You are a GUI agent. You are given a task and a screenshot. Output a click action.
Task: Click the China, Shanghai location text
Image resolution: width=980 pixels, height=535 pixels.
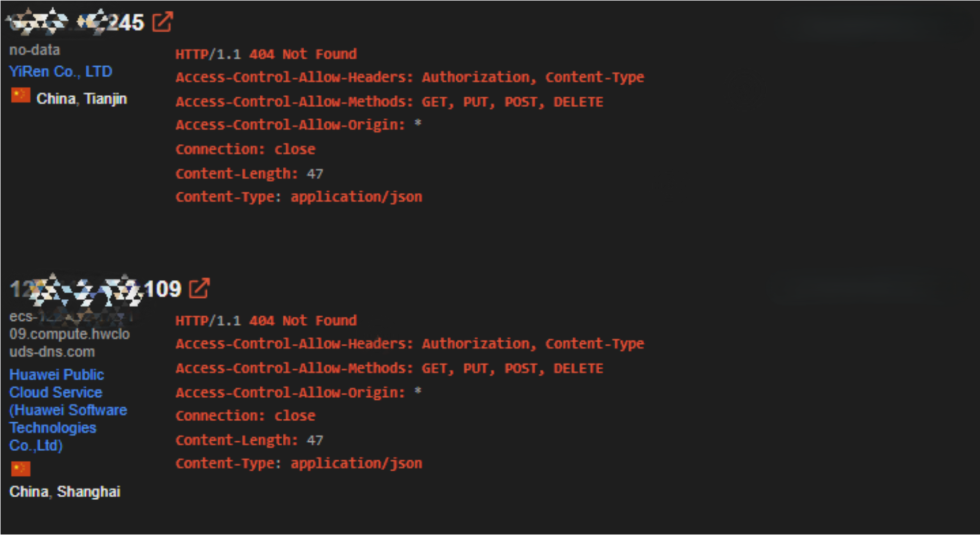pos(65,491)
